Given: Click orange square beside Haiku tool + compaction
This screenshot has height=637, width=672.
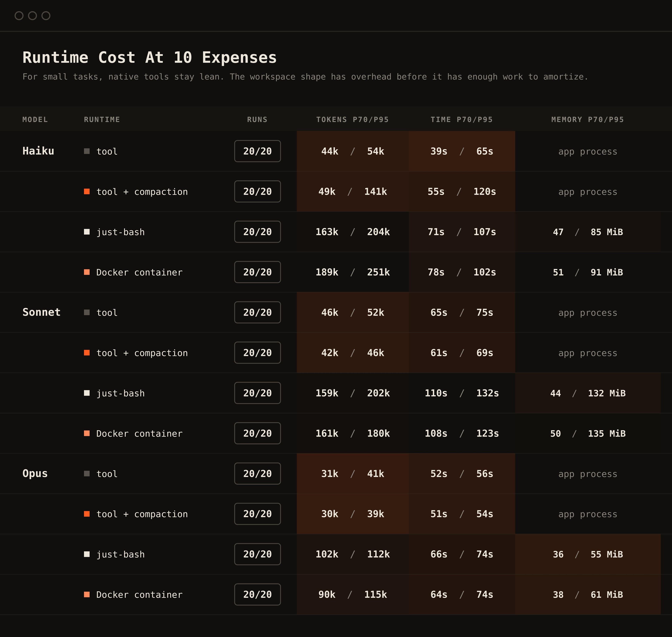Looking at the screenshot, I should pos(87,192).
